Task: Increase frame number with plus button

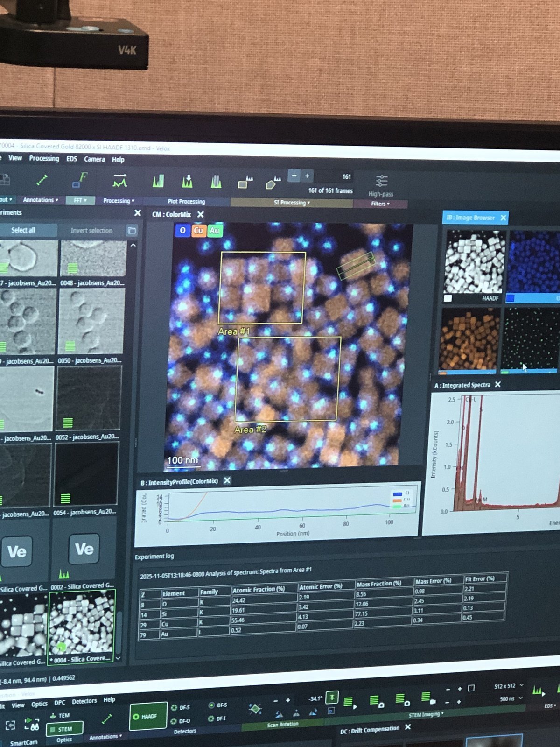Action: coord(307,176)
